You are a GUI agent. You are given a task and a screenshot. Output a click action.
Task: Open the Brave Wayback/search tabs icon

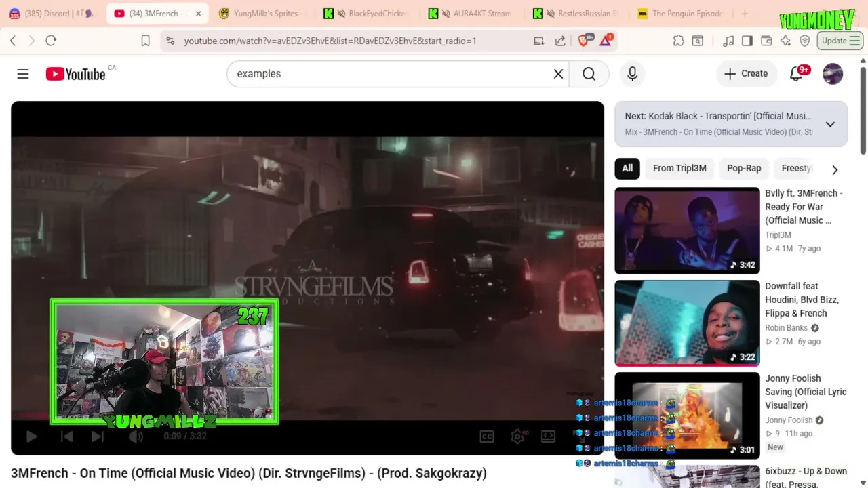click(697, 41)
